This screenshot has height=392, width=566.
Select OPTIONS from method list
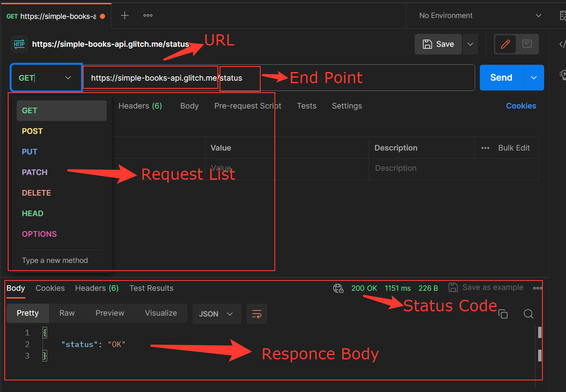pyautogui.click(x=62, y=234)
